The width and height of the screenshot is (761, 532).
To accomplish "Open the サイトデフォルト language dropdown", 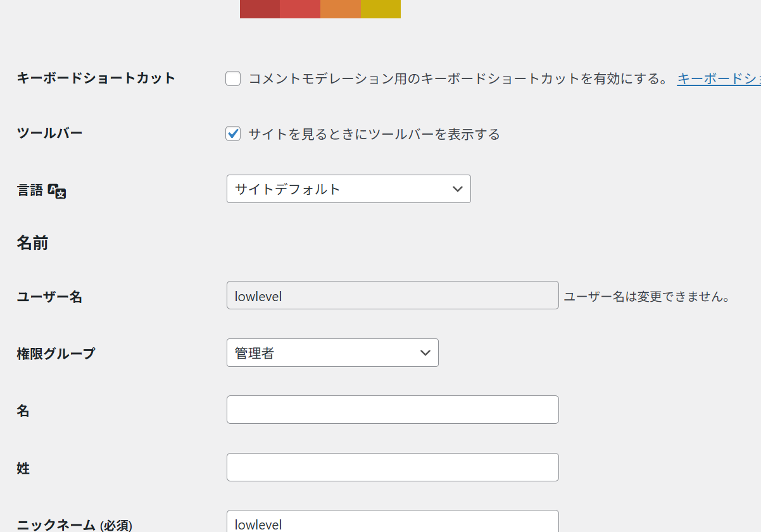I will (348, 189).
